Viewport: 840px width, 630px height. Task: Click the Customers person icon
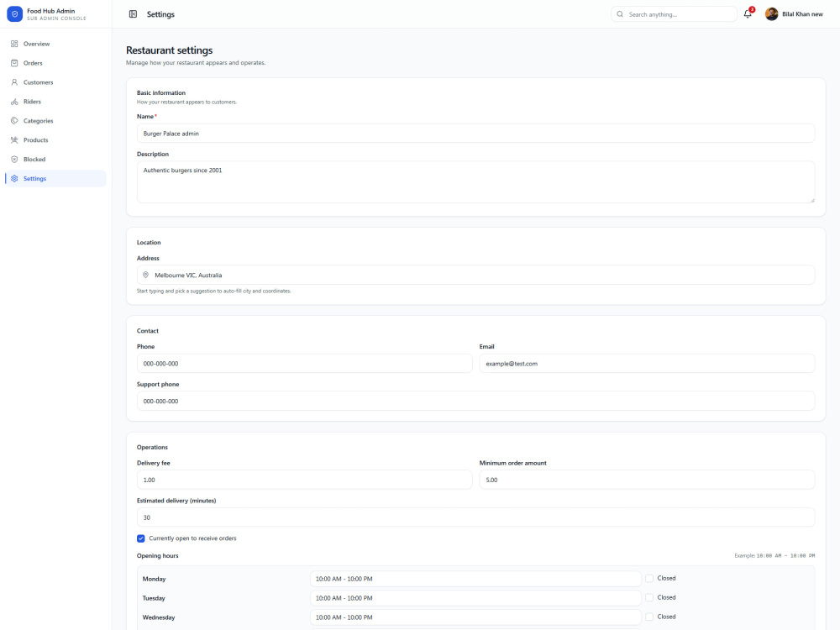click(x=14, y=82)
